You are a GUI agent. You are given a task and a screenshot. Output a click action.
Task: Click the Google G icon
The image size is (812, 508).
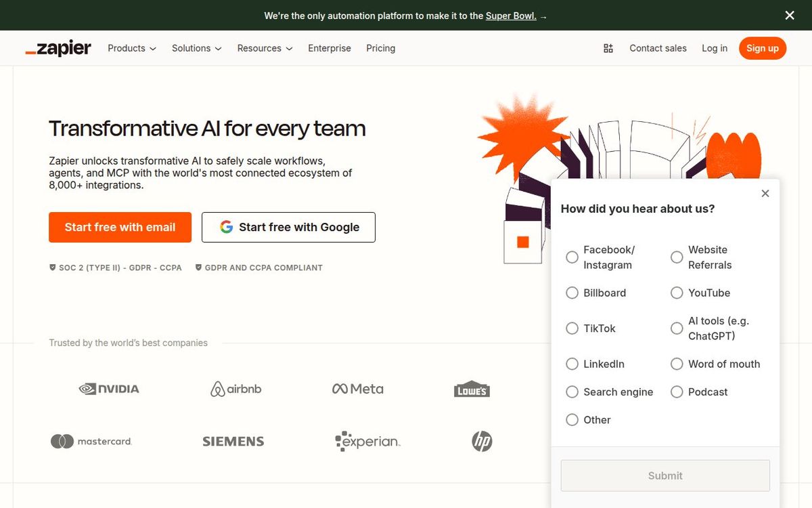coord(225,227)
